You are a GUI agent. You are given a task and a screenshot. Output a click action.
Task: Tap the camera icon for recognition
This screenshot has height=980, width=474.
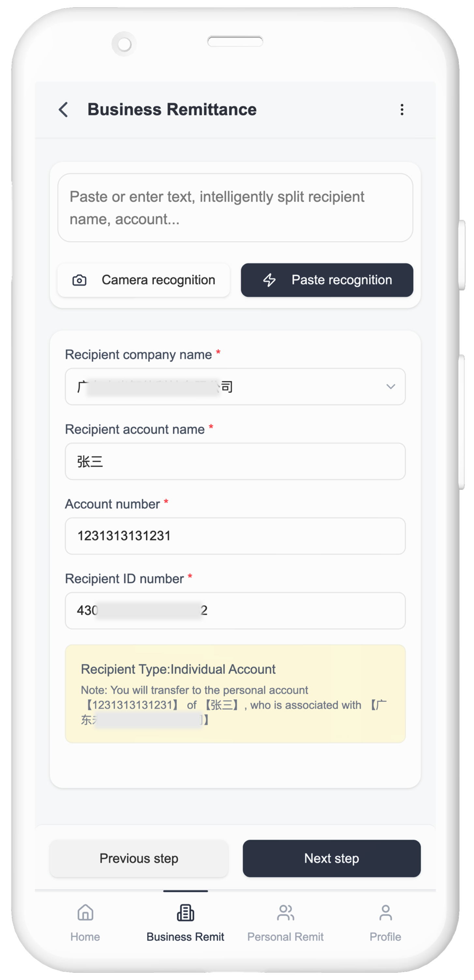click(79, 280)
